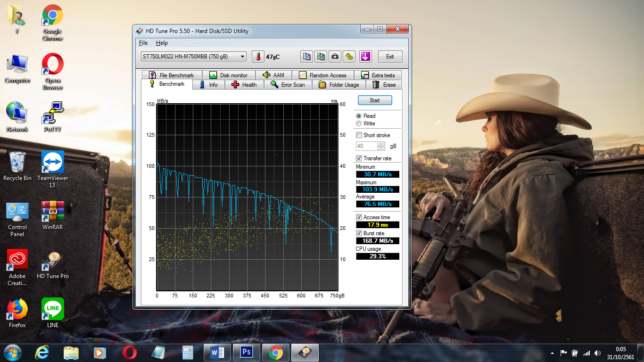Open the File menu

click(143, 43)
